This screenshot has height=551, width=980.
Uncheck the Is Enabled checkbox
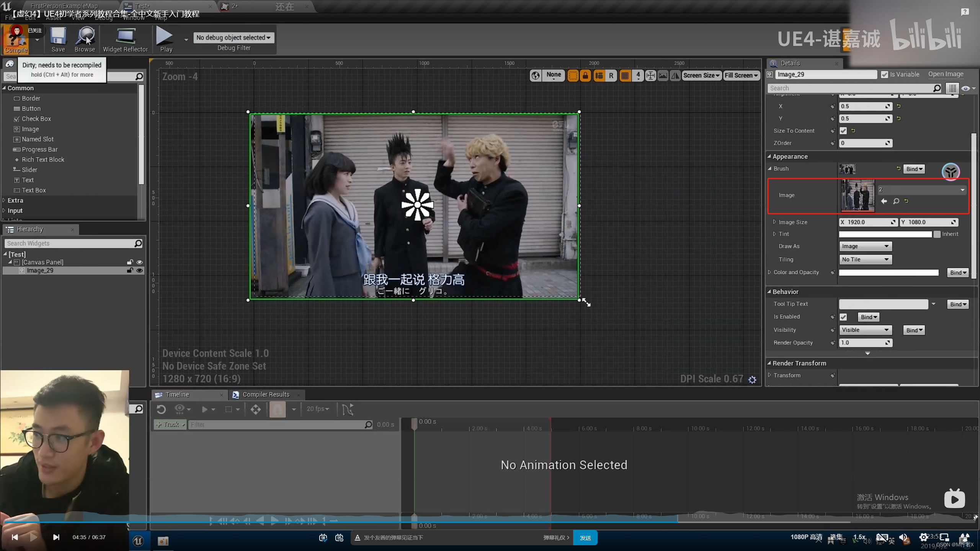[843, 317]
